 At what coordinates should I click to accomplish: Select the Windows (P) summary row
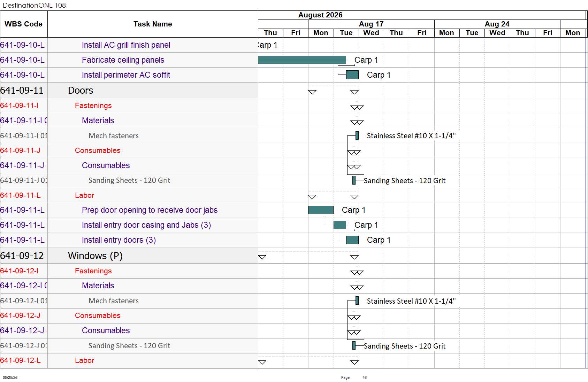point(129,256)
